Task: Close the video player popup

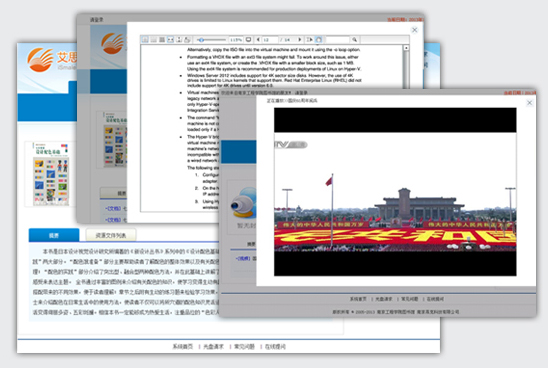Action: pos(529,102)
